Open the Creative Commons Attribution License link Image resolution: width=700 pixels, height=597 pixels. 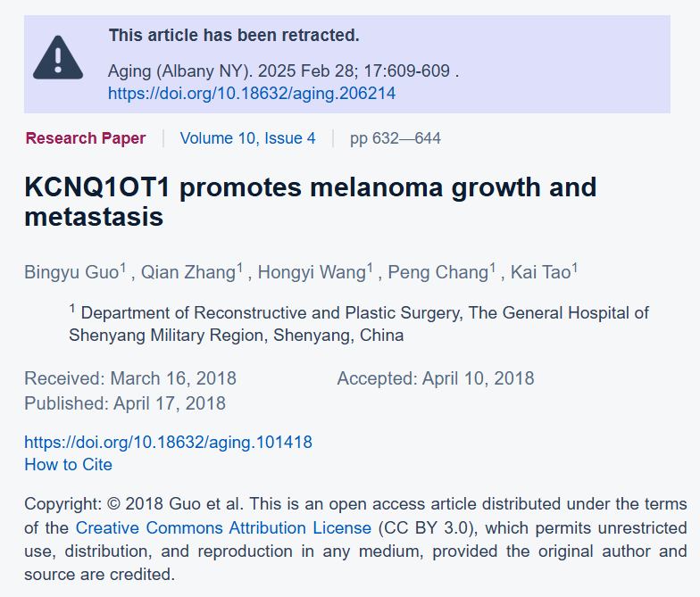[x=223, y=528]
